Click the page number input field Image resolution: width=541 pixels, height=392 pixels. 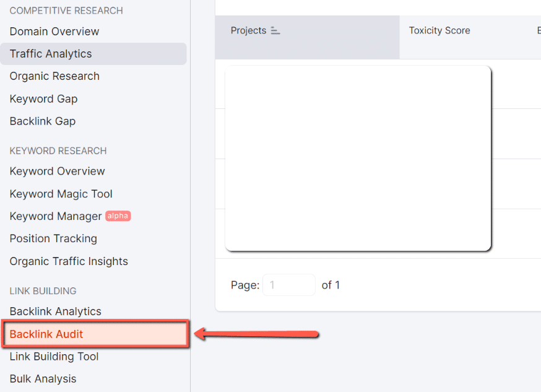point(288,285)
